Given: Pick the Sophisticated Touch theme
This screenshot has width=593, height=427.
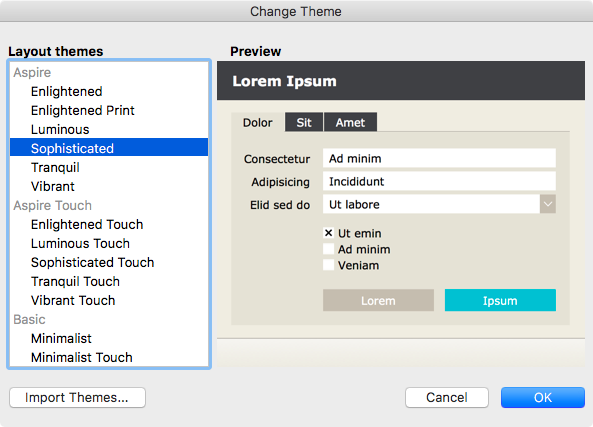Looking at the screenshot, I should (x=109, y=262).
